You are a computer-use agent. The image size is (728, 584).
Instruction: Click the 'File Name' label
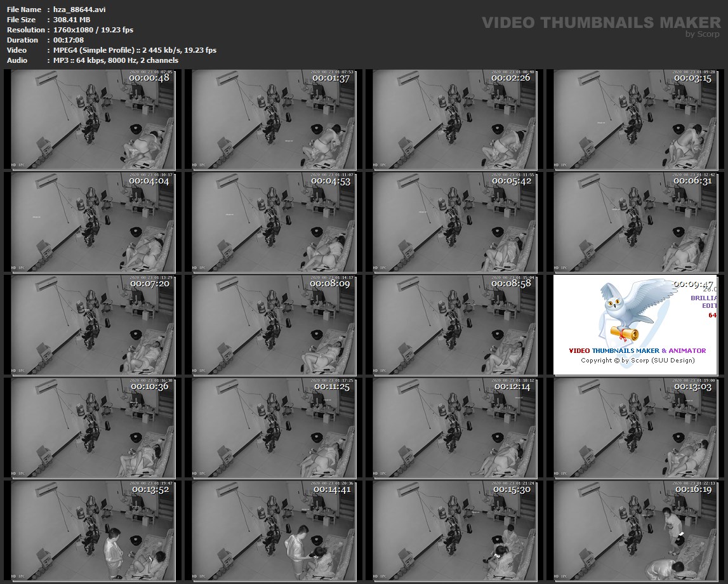[24, 10]
